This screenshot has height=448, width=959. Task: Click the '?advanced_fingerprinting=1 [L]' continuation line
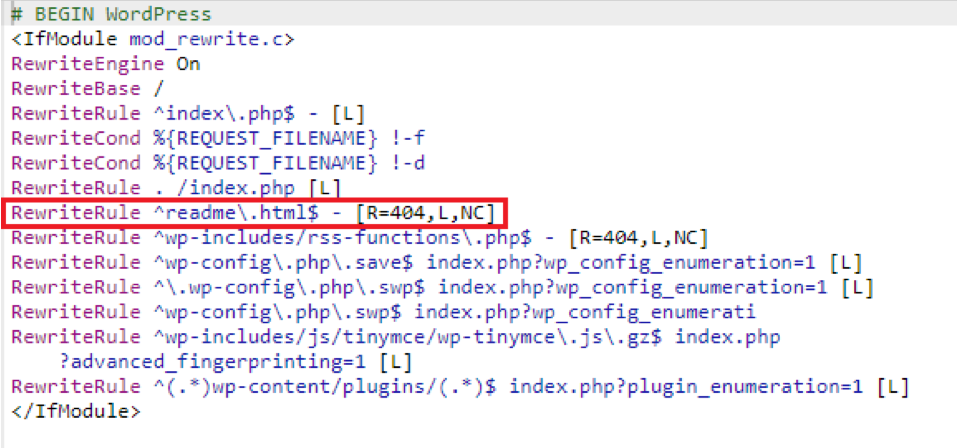coord(235,362)
